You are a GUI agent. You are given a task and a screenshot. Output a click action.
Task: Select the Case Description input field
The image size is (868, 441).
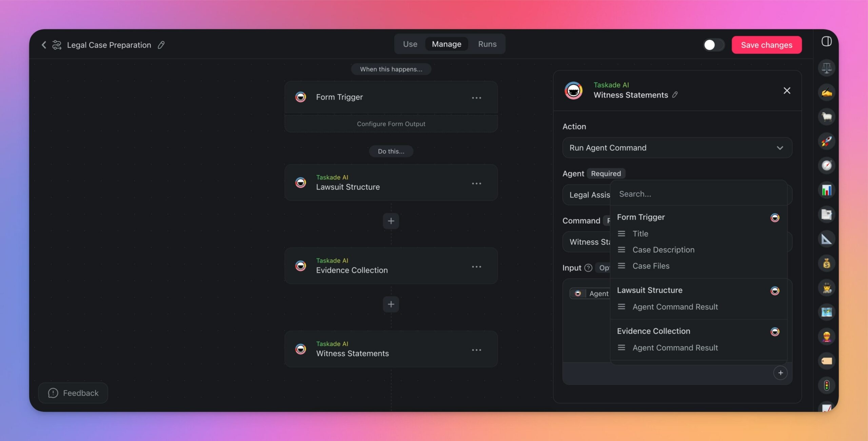coord(664,249)
